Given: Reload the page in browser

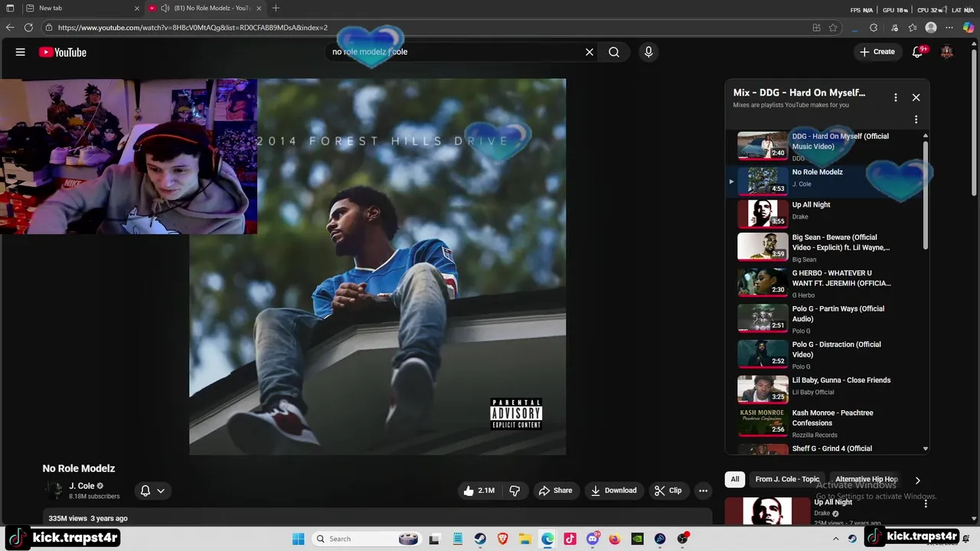Looking at the screenshot, I should pos(28,28).
